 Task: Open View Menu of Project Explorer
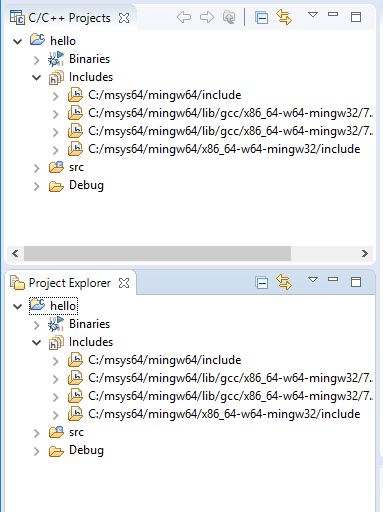coord(313,280)
